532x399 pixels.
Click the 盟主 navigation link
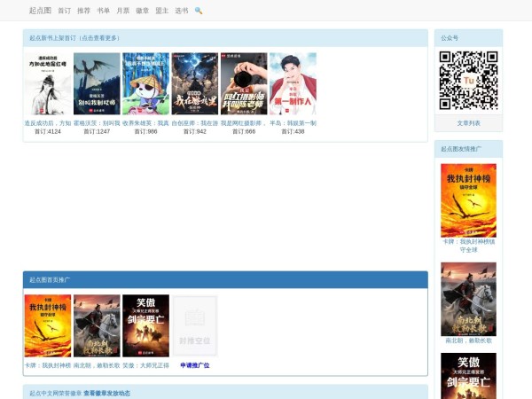(161, 11)
